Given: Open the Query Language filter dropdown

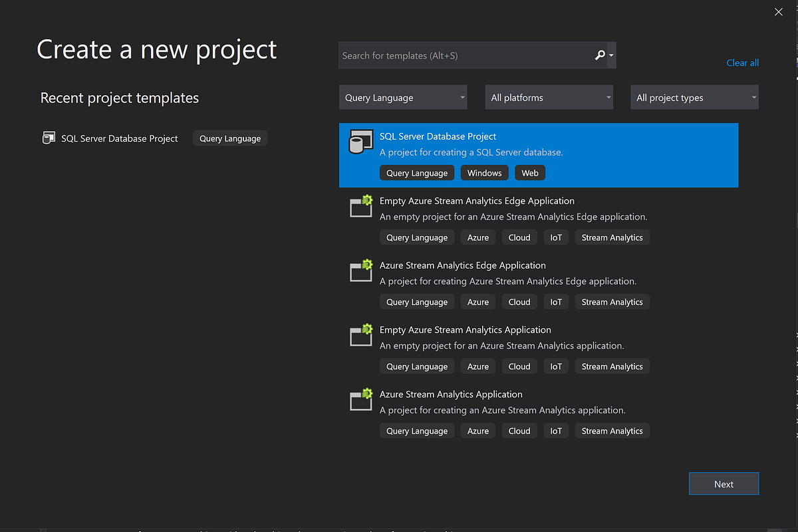Looking at the screenshot, I should click(x=402, y=97).
